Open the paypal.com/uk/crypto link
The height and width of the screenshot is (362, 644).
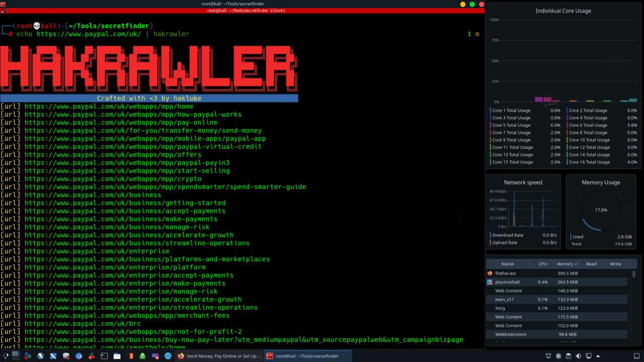[121, 178]
